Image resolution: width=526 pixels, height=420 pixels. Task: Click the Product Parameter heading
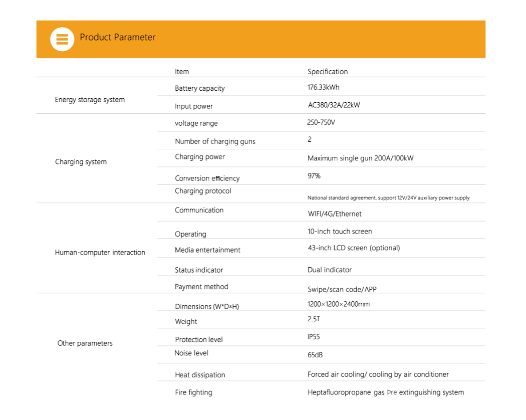point(118,38)
